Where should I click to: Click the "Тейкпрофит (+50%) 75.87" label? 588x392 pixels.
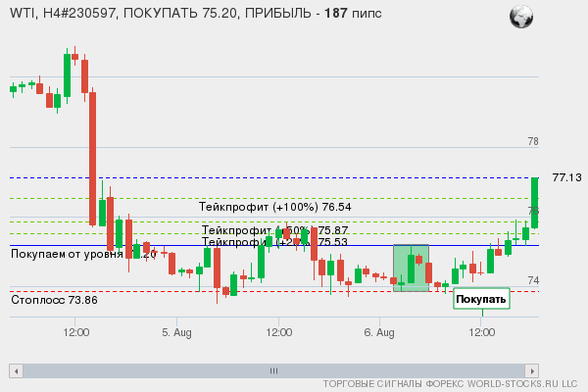pyautogui.click(x=274, y=230)
